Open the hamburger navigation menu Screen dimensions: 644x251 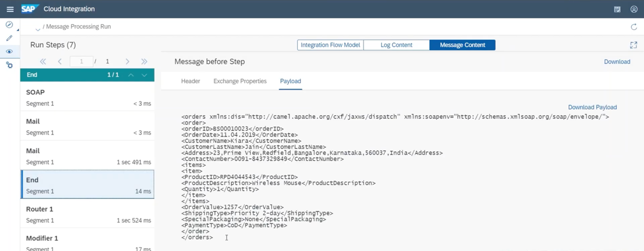click(x=10, y=9)
